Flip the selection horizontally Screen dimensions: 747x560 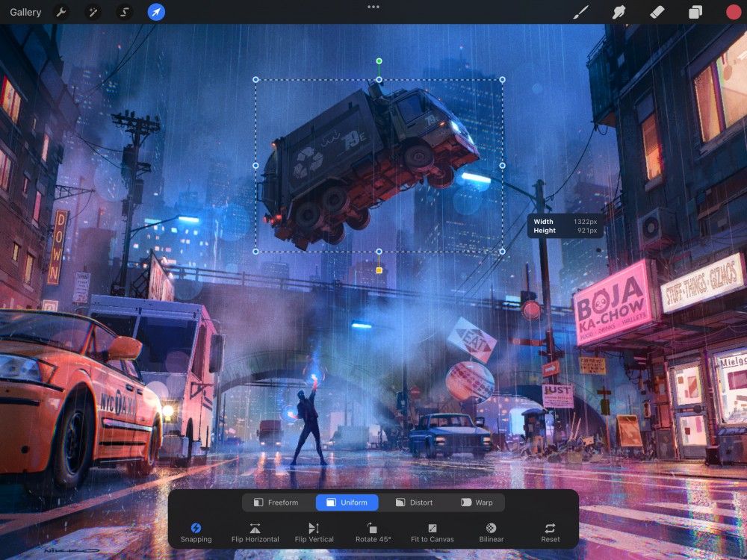pyautogui.click(x=255, y=533)
